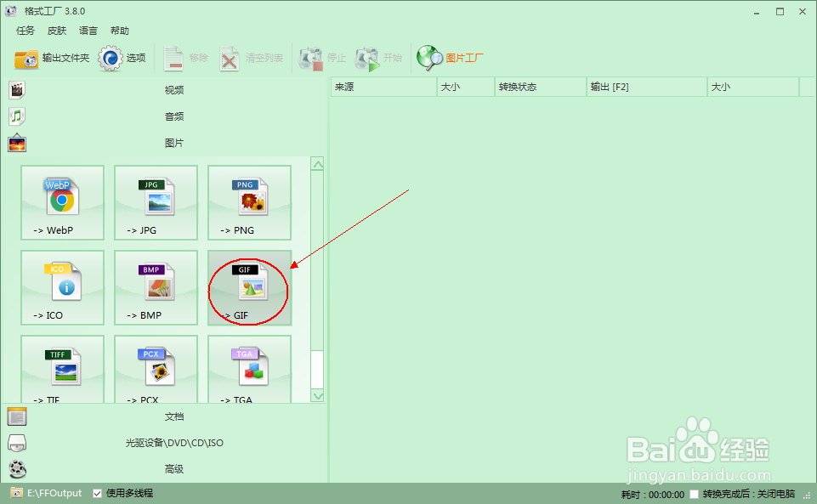
Task: Enable the 使用多线程 checkbox
Action: tap(98, 492)
